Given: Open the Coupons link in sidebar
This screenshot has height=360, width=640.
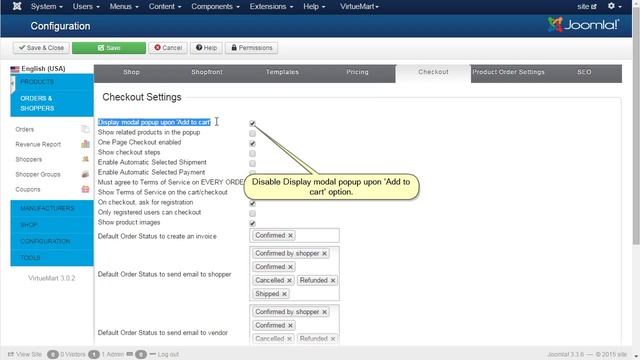Looking at the screenshot, I should pos(28,189).
